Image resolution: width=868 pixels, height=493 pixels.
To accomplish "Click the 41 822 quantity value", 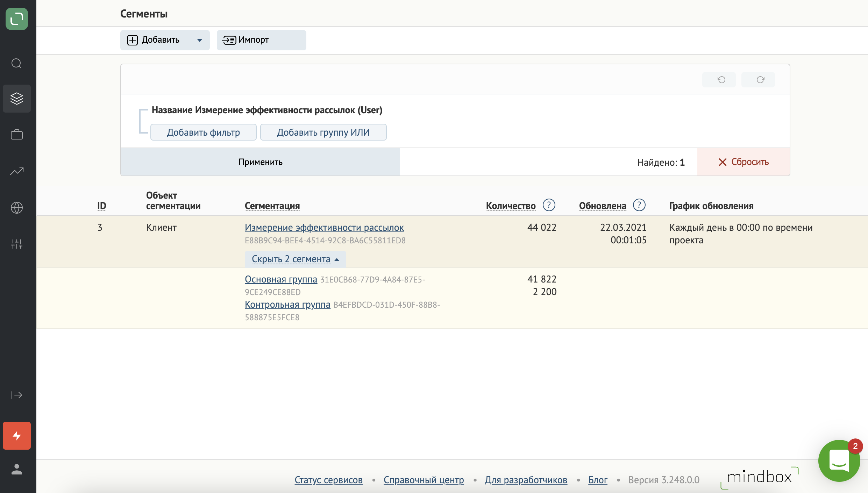I will tap(542, 279).
